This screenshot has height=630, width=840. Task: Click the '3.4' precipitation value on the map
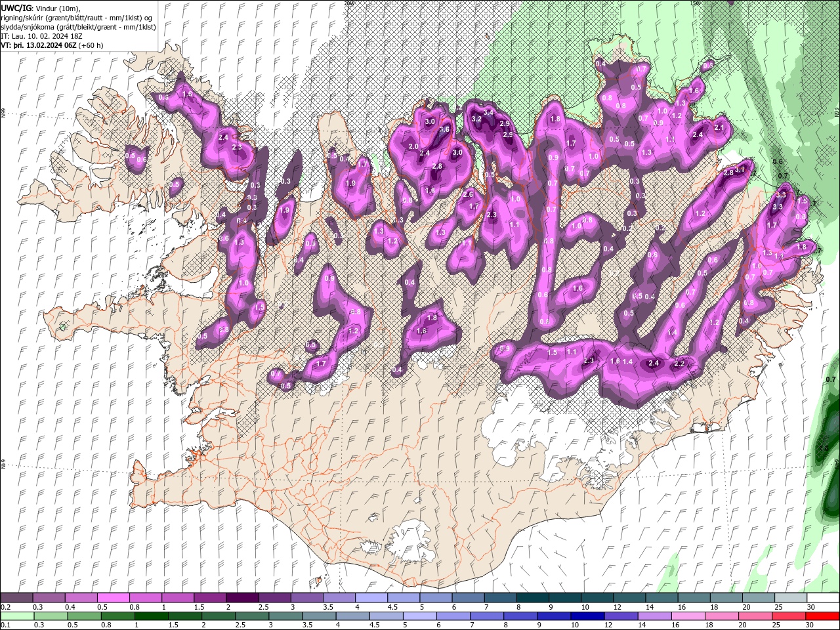pyautogui.click(x=488, y=113)
